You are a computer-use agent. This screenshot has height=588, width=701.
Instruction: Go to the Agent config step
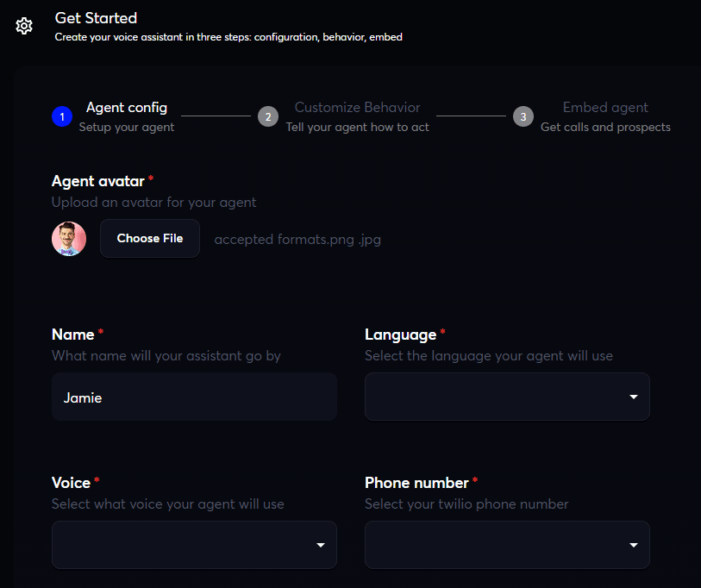pyautogui.click(x=127, y=108)
